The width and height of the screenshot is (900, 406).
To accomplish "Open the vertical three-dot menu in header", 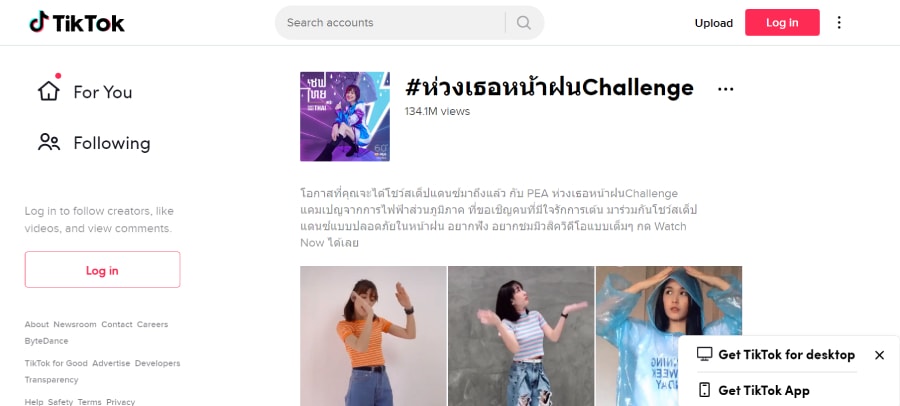I will coord(839,22).
